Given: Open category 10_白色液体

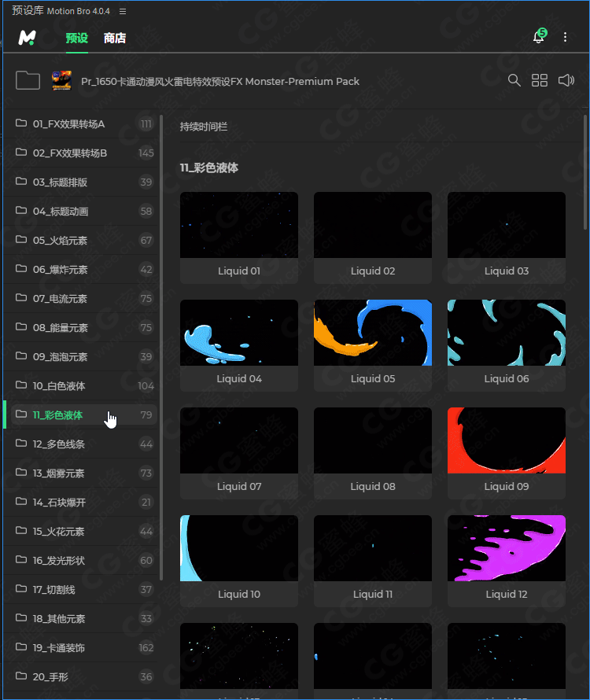Looking at the screenshot, I should click(x=81, y=385).
